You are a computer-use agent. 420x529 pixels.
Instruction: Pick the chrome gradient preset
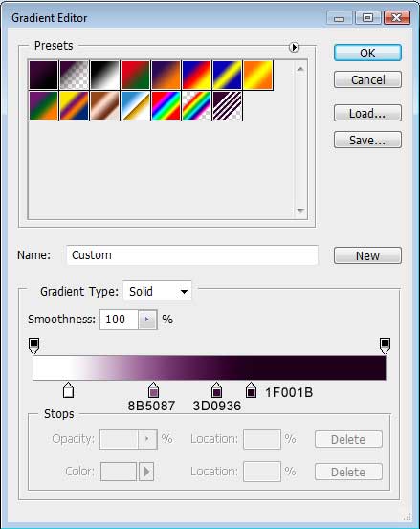tap(135, 105)
